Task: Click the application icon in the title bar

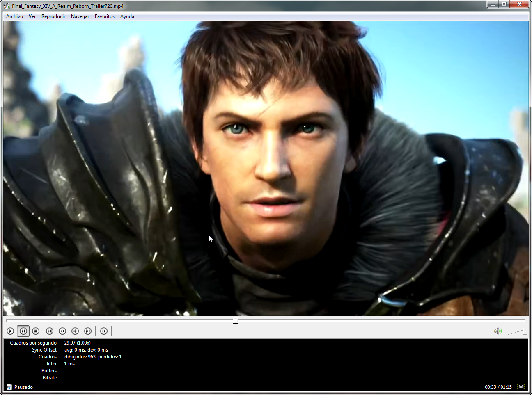Action: coord(7,6)
